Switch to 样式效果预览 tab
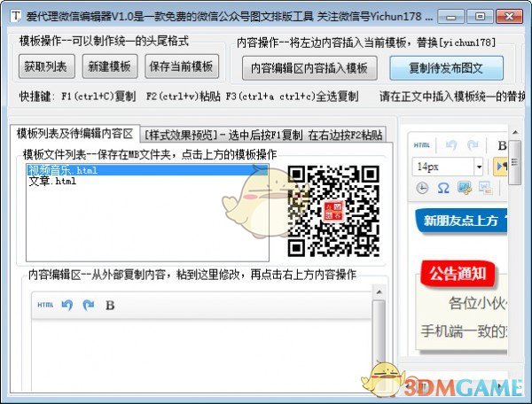The height and width of the screenshot is (404, 532). tap(263, 136)
